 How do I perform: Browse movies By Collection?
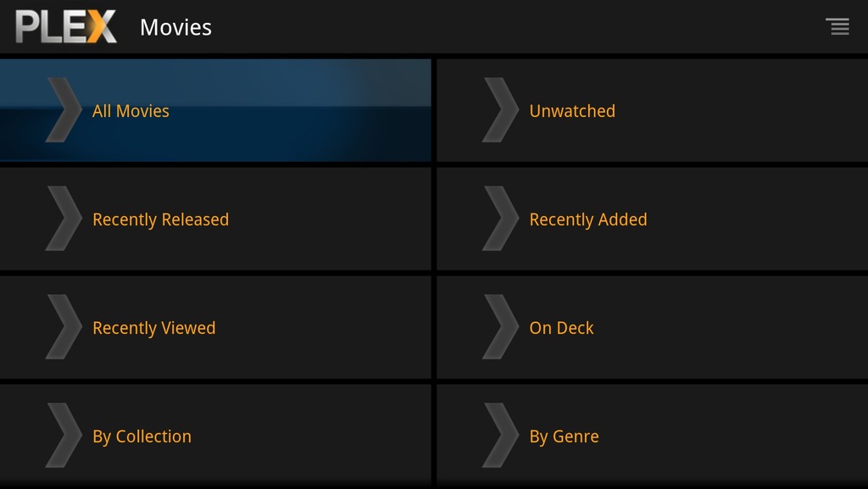[x=142, y=436]
